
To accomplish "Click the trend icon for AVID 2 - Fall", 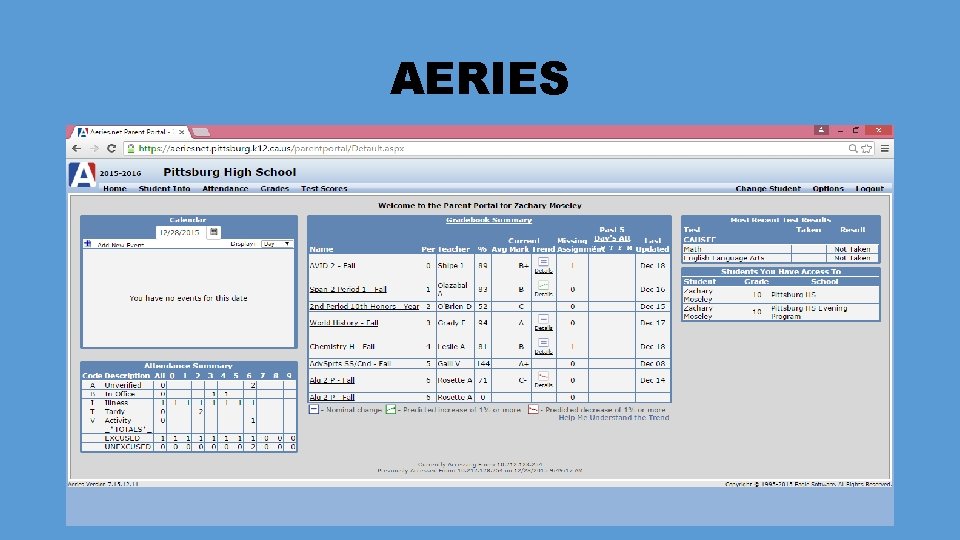I will coord(543,261).
